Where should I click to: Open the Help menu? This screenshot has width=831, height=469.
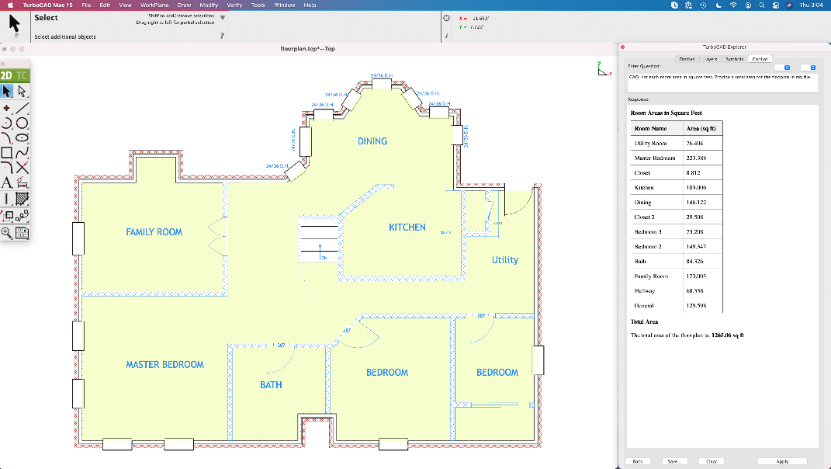pos(310,5)
